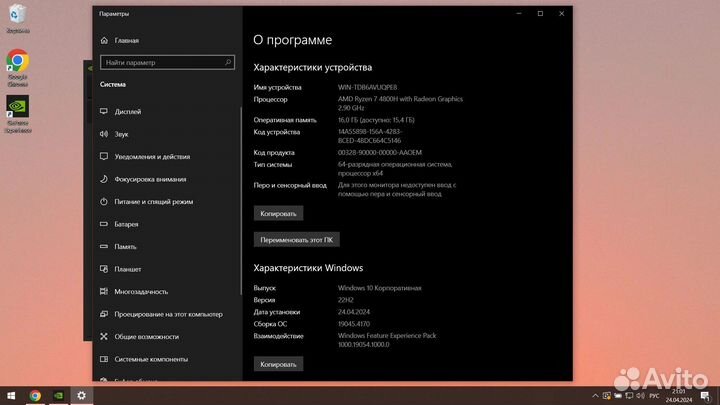Click the OS build 19045.4170 value
This screenshot has width=720, height=405.
[x=354, y=324]
